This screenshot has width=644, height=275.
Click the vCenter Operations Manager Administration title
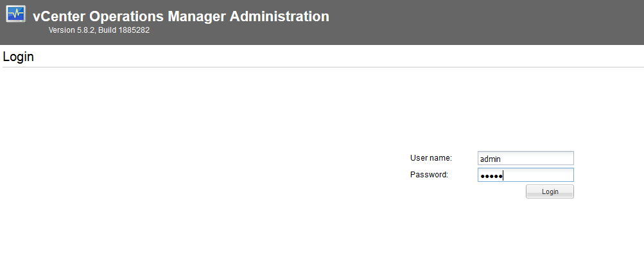pos(180,17)
